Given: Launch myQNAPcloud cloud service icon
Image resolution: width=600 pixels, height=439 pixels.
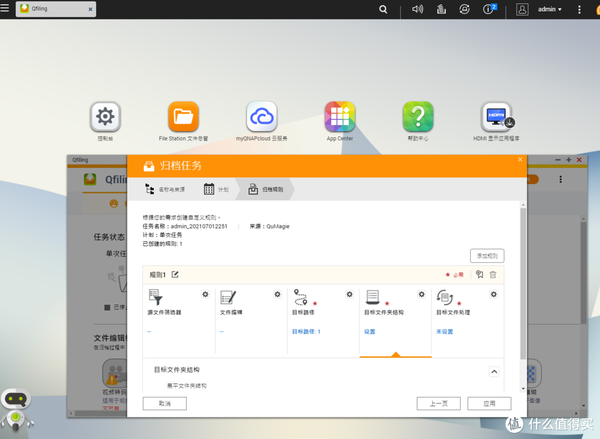Looking at the screenshot, I should 262,118.
